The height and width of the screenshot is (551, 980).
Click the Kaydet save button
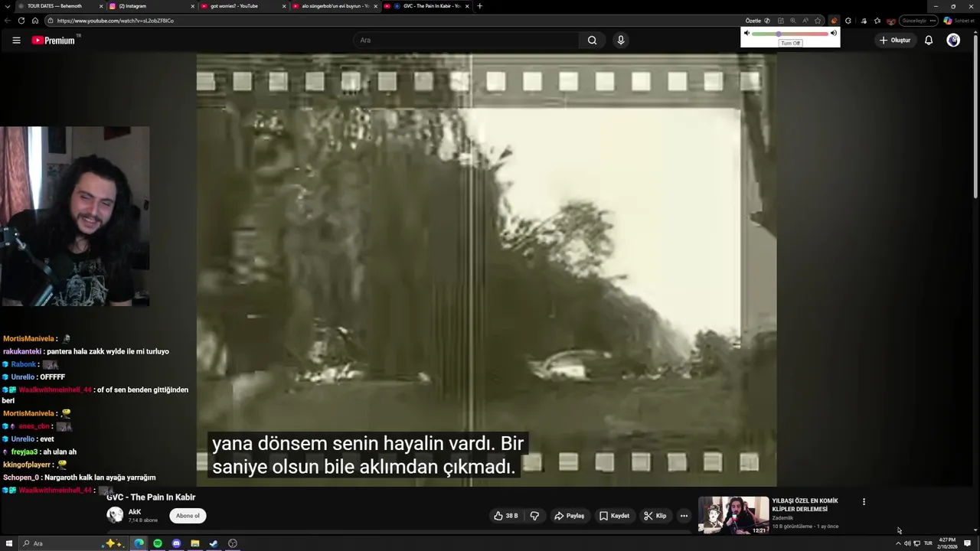614,516
